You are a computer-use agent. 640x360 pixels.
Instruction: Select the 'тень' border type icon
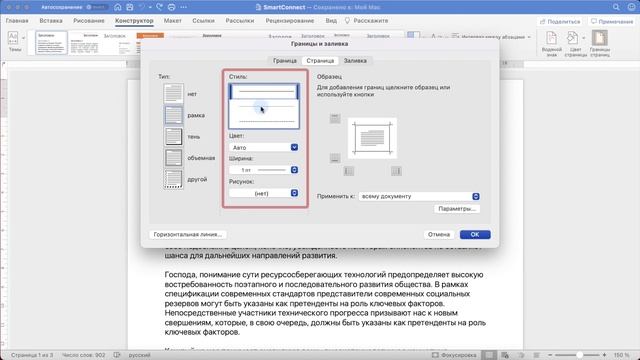(173, 136)
